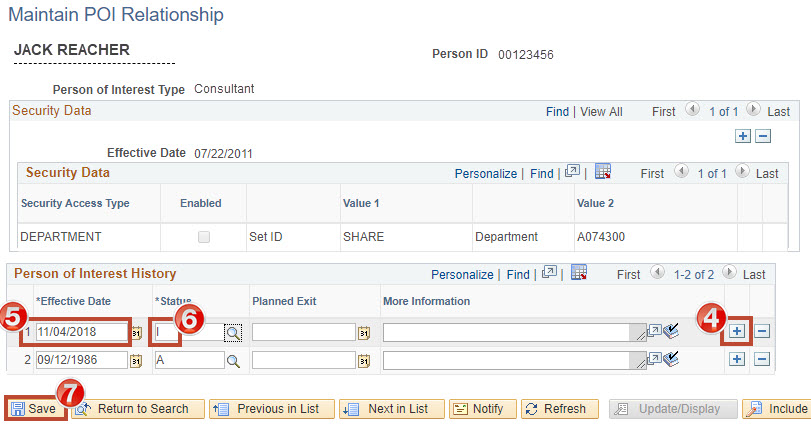Viewport: 811px width, 435px height.
Task: Click the show previous row arrow in Person of Interest History
Action: coord(657,273)
